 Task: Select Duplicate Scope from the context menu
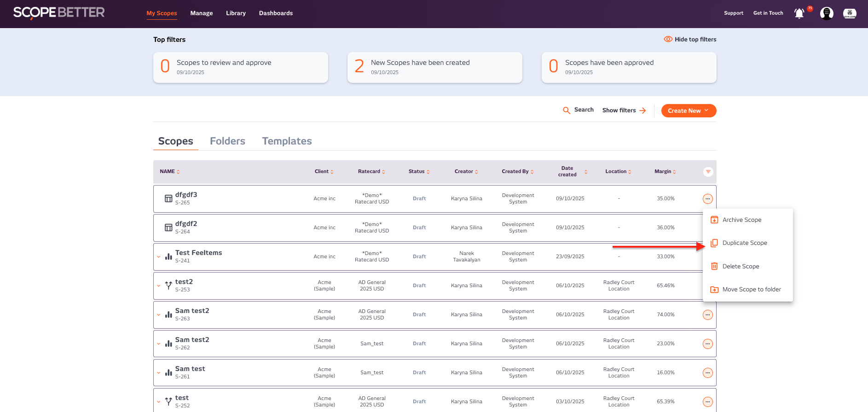pyautogui.click(x=744, y=243)
